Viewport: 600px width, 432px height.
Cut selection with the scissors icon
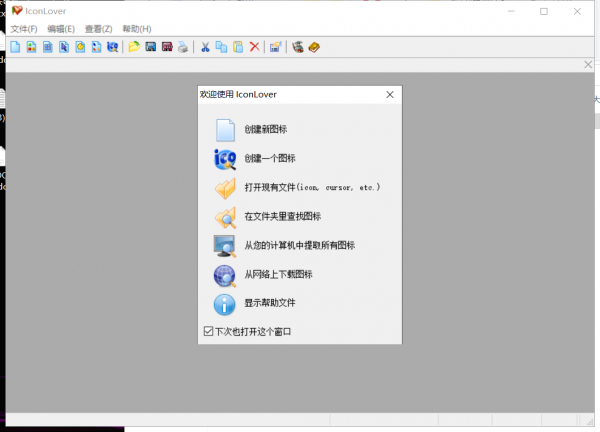205,47
